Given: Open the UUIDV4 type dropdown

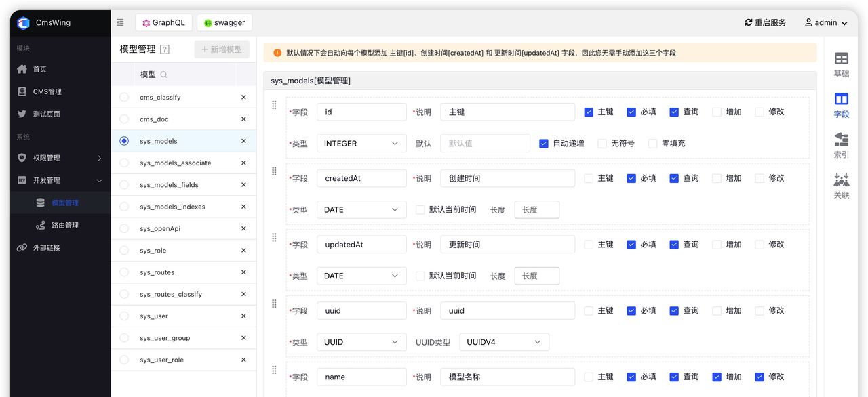Looking at the screenshot, I should (x=503, y=342).
